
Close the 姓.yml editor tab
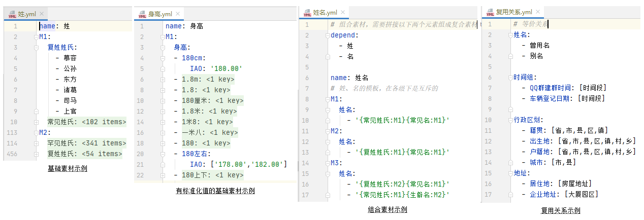pos(42,15)
